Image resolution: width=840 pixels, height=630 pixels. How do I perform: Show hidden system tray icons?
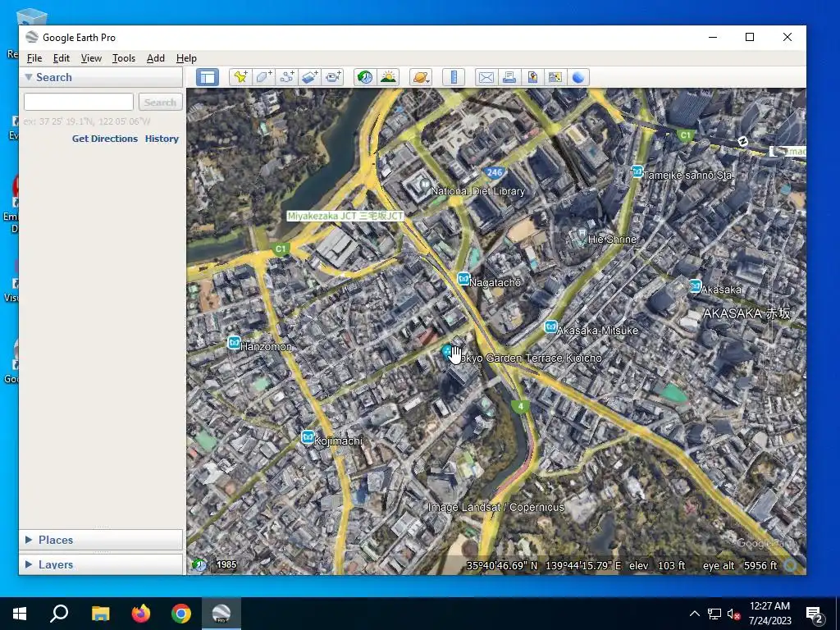694,614
